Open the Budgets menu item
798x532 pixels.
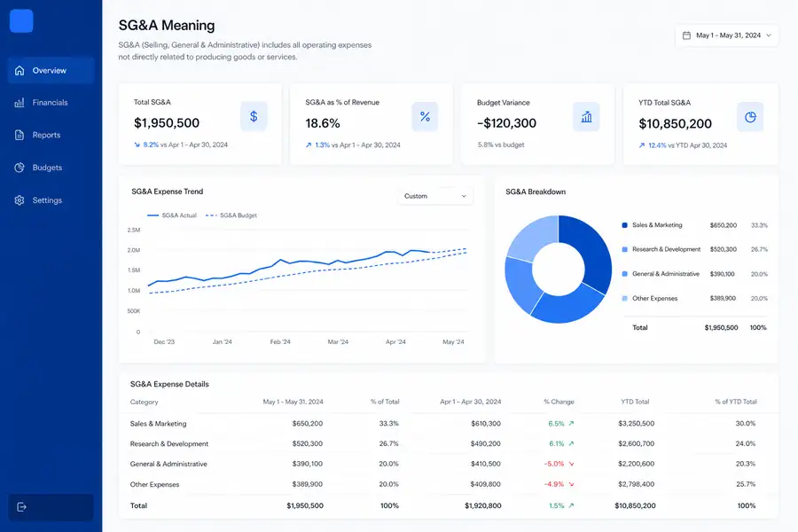(51, 168)
